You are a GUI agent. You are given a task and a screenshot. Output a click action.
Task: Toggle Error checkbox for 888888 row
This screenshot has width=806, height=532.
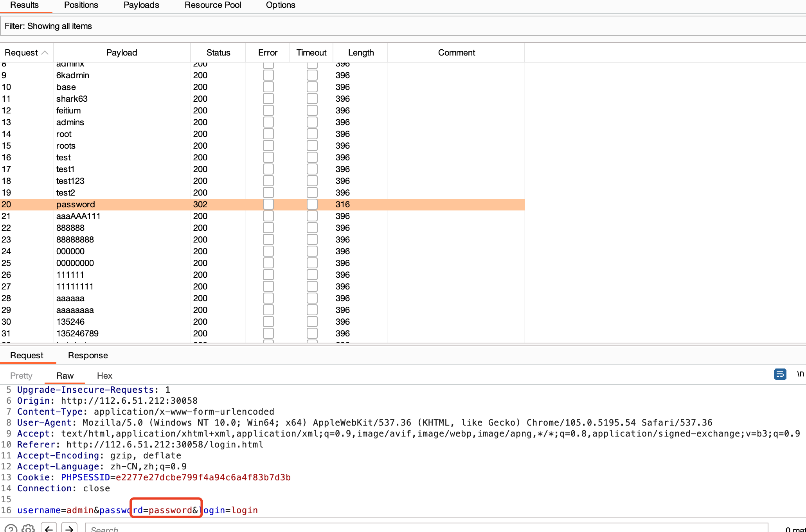click(x=268, y=228)
